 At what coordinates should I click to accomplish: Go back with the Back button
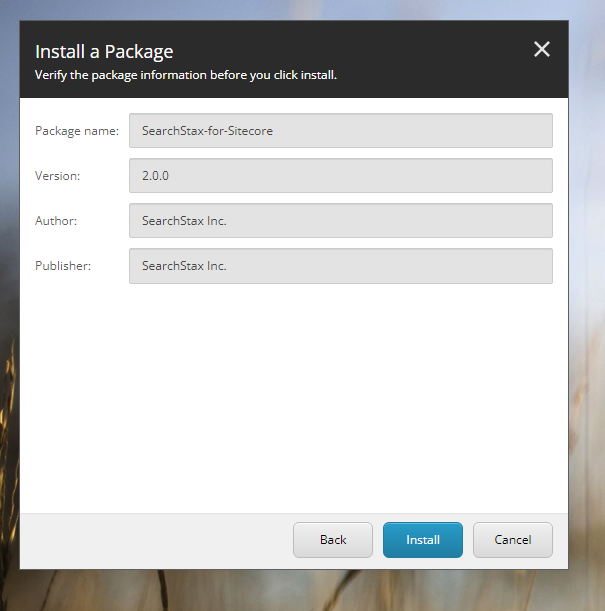pos(333,540)
